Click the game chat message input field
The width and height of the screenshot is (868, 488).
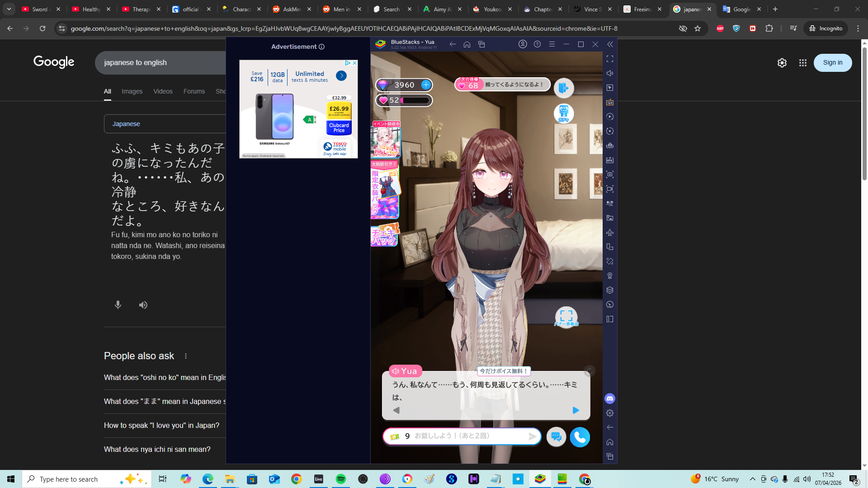(462, 436)
